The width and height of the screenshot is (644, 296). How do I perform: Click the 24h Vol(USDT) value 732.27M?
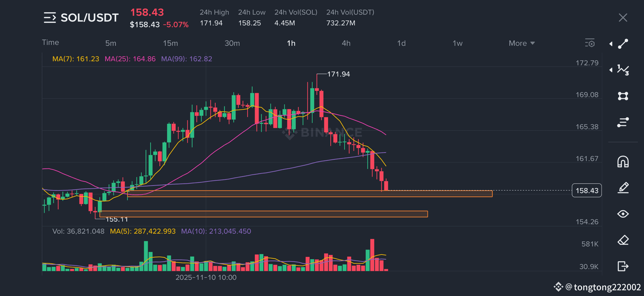point(341,23)
